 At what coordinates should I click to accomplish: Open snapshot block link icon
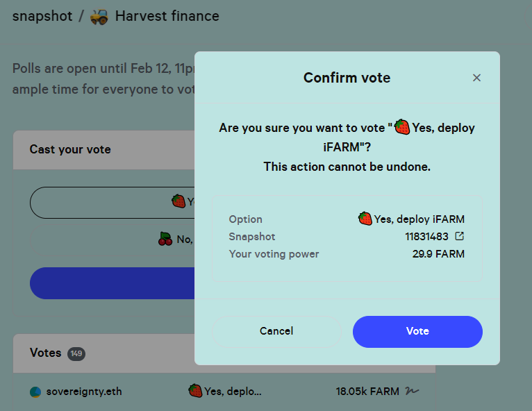[x=459, y=236]
